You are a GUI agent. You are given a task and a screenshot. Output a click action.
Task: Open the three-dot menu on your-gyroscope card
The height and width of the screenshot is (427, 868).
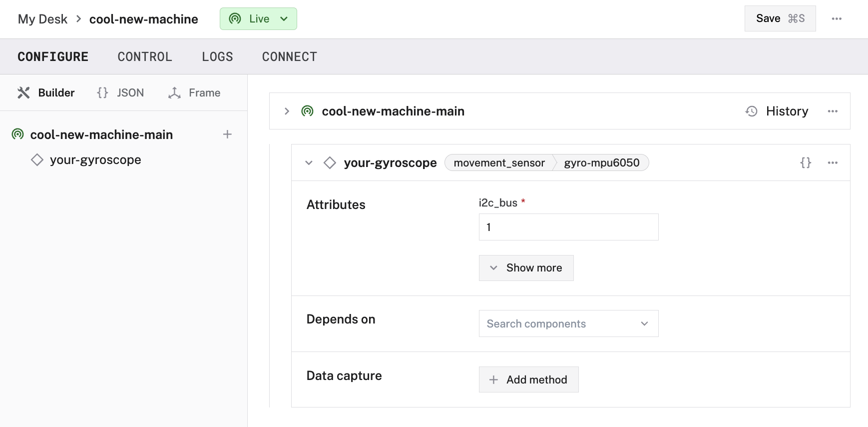pyautogui.click(x=832, y=162)
